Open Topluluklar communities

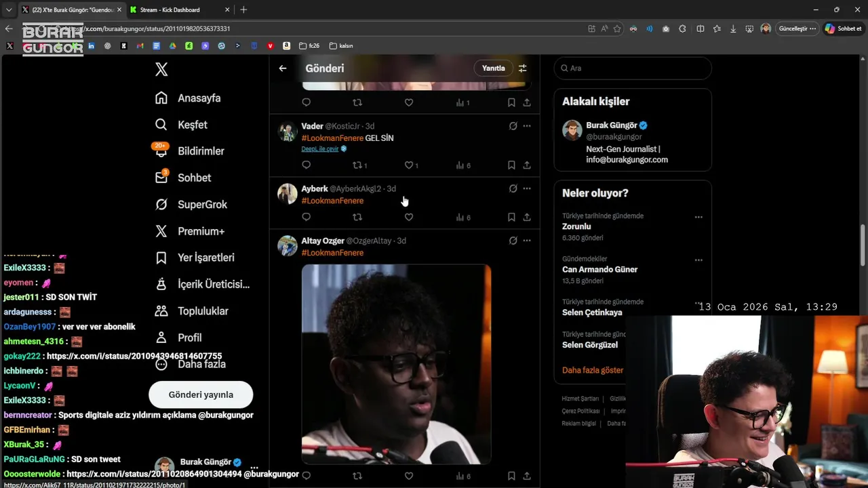(x=192, y=311)
